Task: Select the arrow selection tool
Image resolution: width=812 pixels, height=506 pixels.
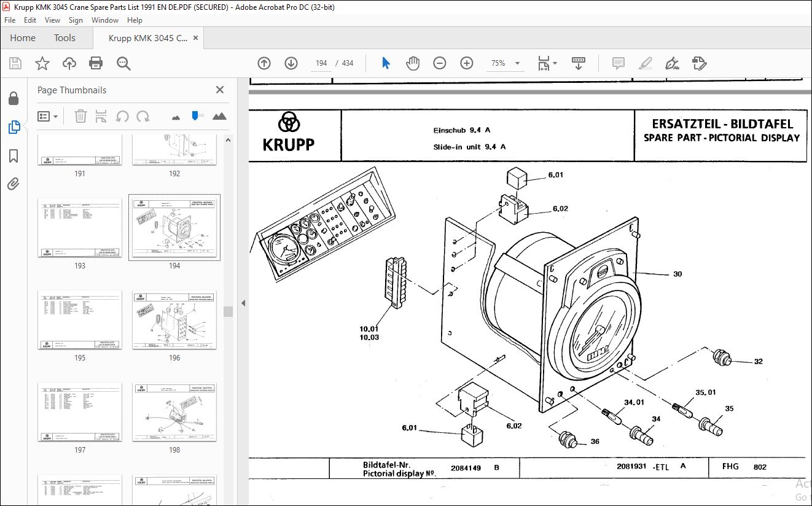Action: [386, 63]
